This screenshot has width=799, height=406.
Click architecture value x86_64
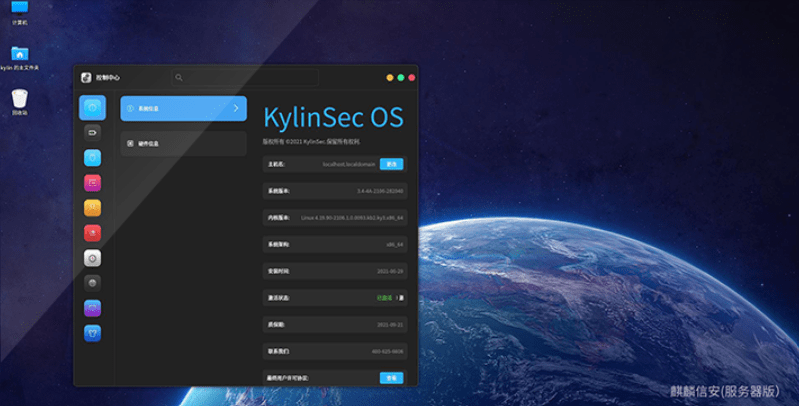(x=394, y=245)
